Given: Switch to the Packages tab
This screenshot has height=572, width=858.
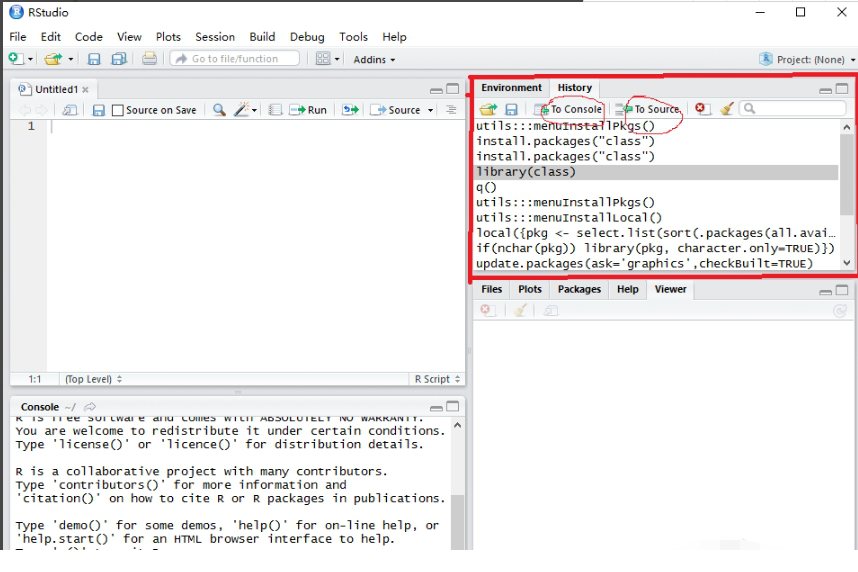Looking at the screenshot, I should [x=579, y=289].
